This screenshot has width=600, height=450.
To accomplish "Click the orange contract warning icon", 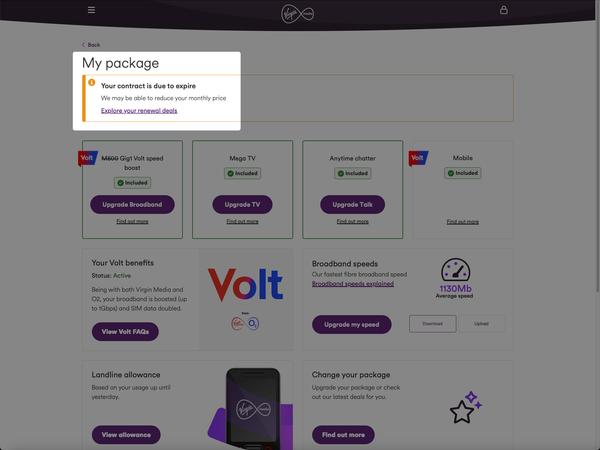I will coord(92,83).
